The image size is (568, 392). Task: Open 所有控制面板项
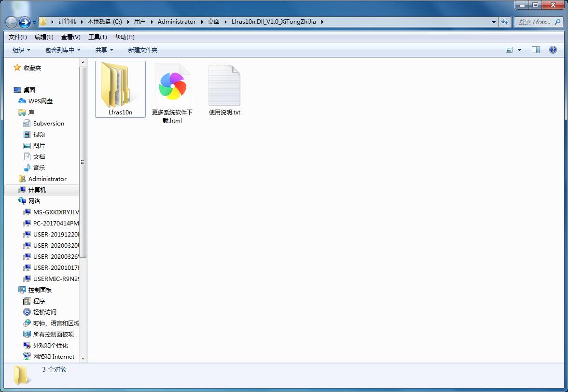(x=53, y=335)
